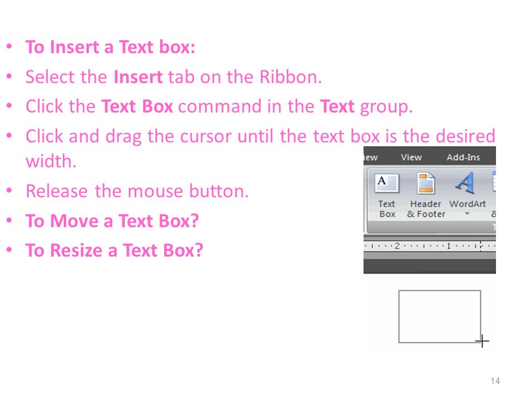Image resolution: width=532 pixels, height=399 pixels.
Task: Switch to the View ribbon tab
Action: 411,157
